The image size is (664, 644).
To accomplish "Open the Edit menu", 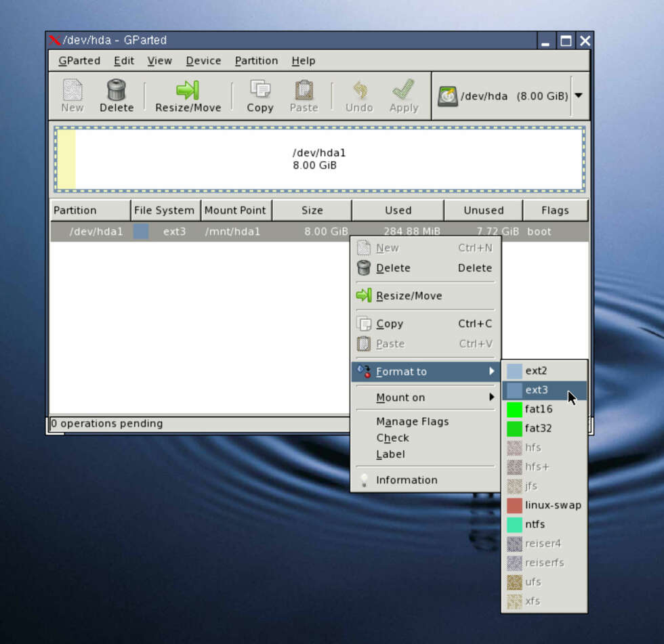I will coord(123,61).
